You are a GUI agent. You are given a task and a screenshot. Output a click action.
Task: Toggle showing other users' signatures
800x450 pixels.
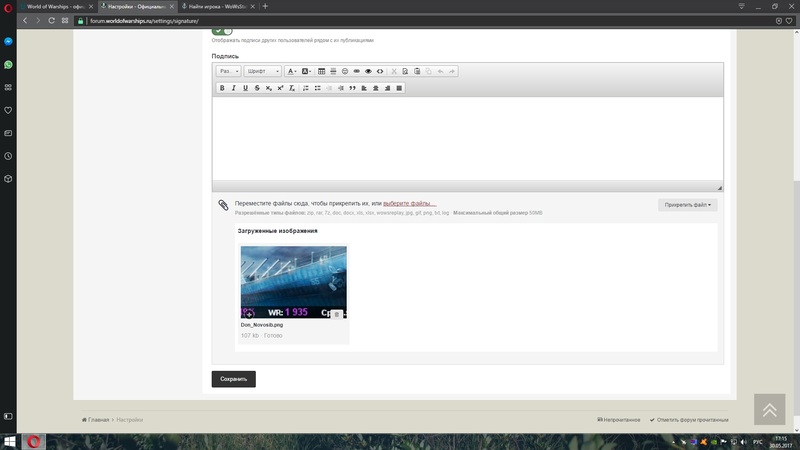222,31
